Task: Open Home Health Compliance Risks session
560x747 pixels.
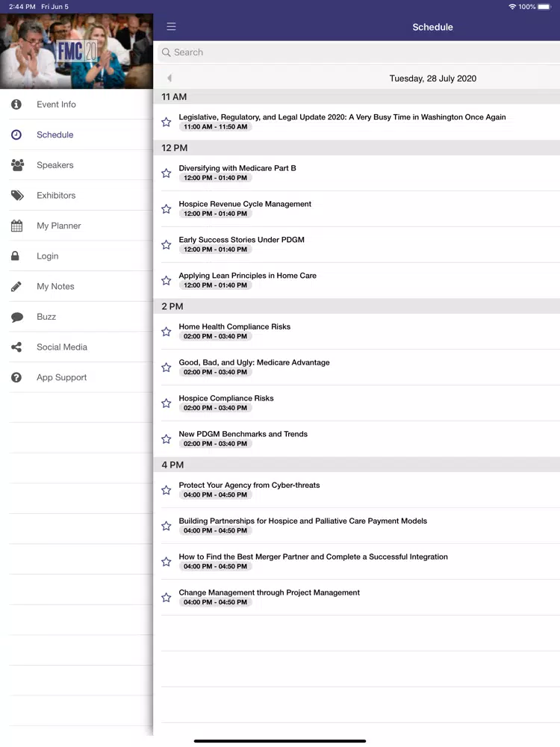Action: point(357,332)
